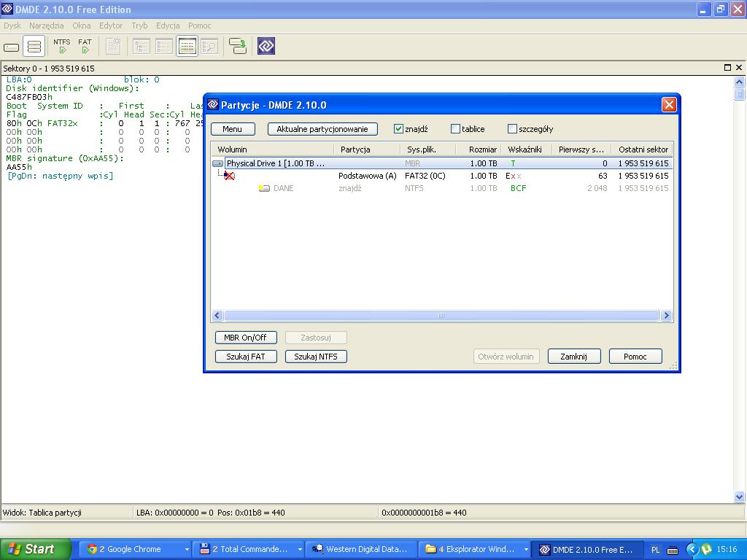Open the Okna menu

pos(82,26)
